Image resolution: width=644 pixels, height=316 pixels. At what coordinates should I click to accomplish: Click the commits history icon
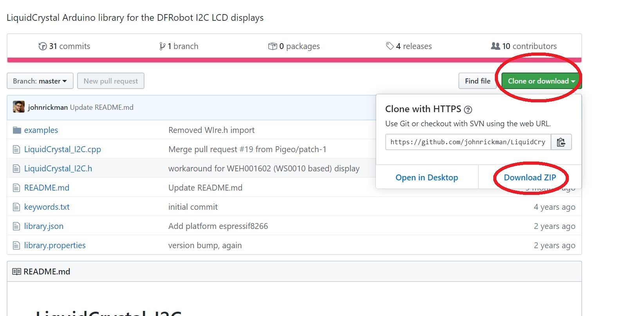pos(43,46)
